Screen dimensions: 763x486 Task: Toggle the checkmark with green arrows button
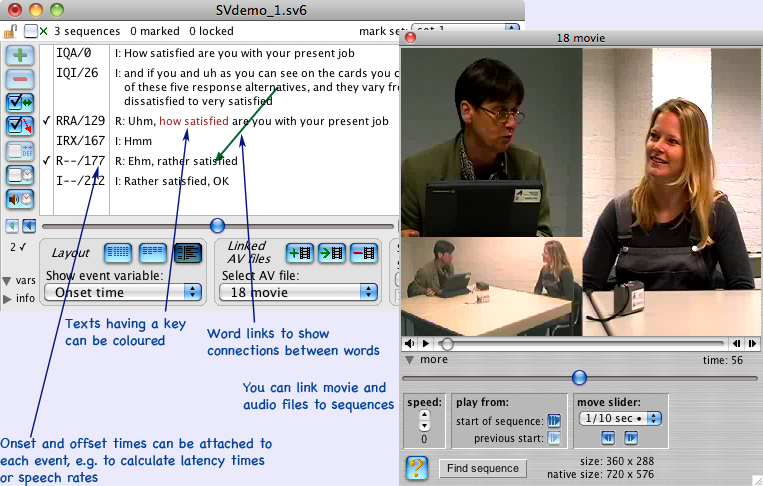(x=20, y=103)
